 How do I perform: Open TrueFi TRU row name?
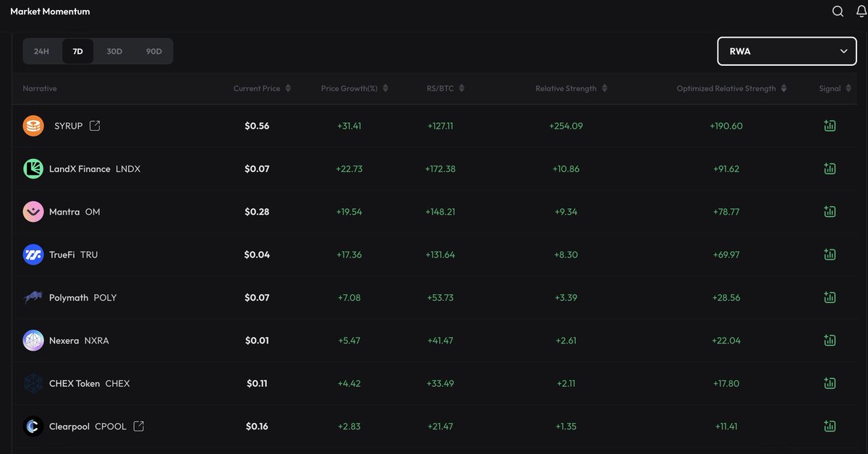73,254
